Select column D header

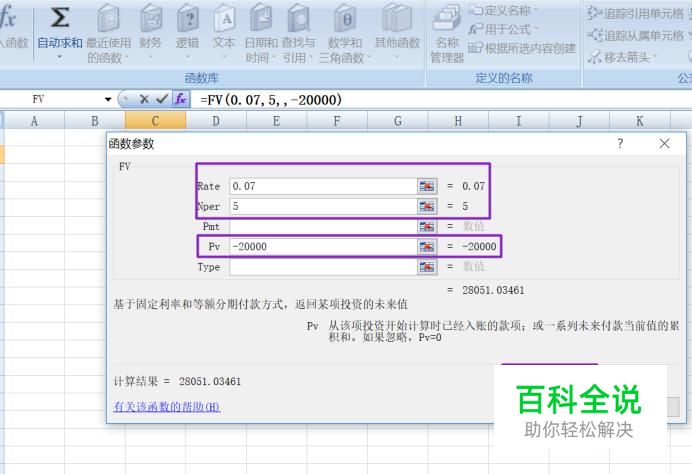(x=216, y=120)
